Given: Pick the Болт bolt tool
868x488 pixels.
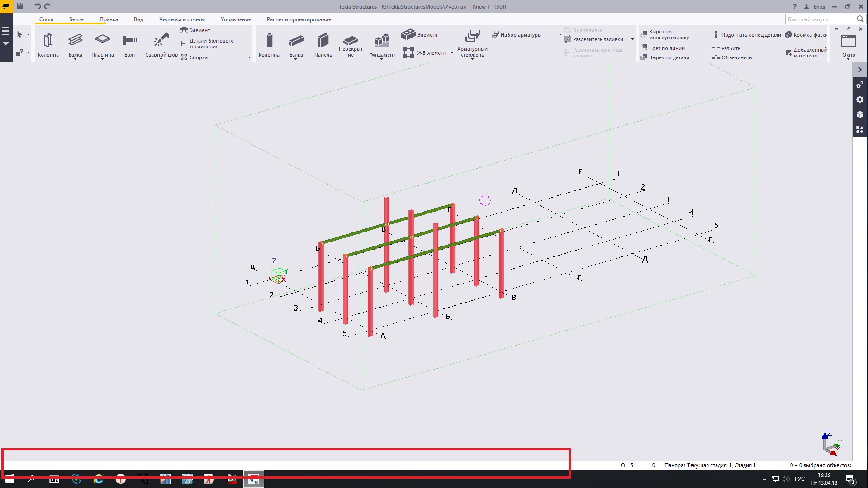Looking at the screenshot, I should pyautogui.click(x=130, y=45).
